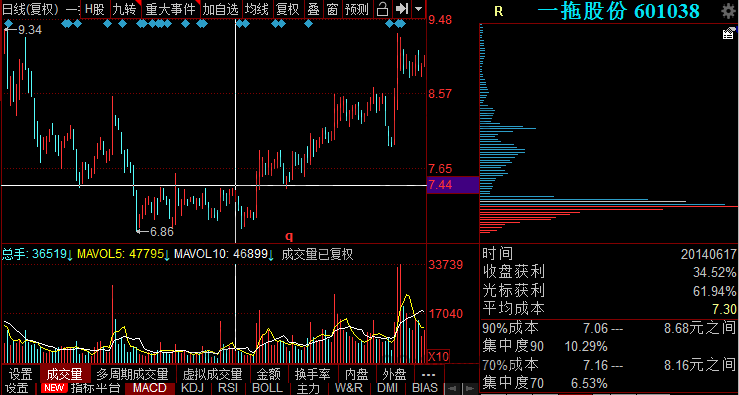Click the X10 volume scale label
Screen dimensions: 739x395
pos(439,355)
